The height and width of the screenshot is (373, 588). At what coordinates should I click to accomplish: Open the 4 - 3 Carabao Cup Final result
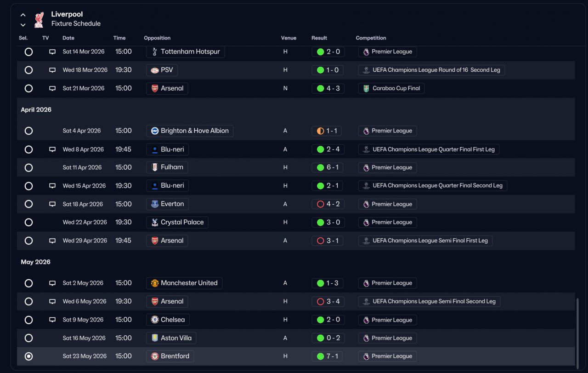pos(328,88)
